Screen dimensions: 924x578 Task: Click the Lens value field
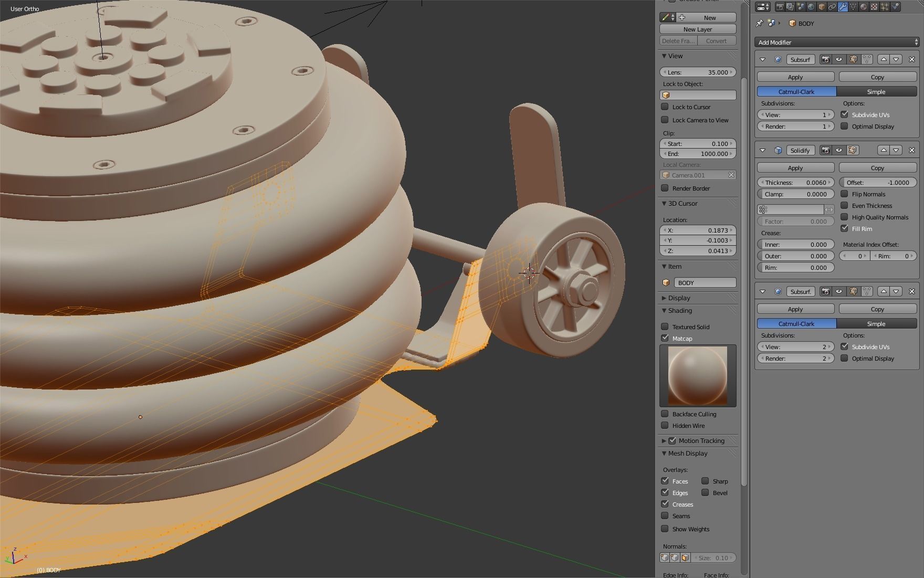tap(698, 72)
